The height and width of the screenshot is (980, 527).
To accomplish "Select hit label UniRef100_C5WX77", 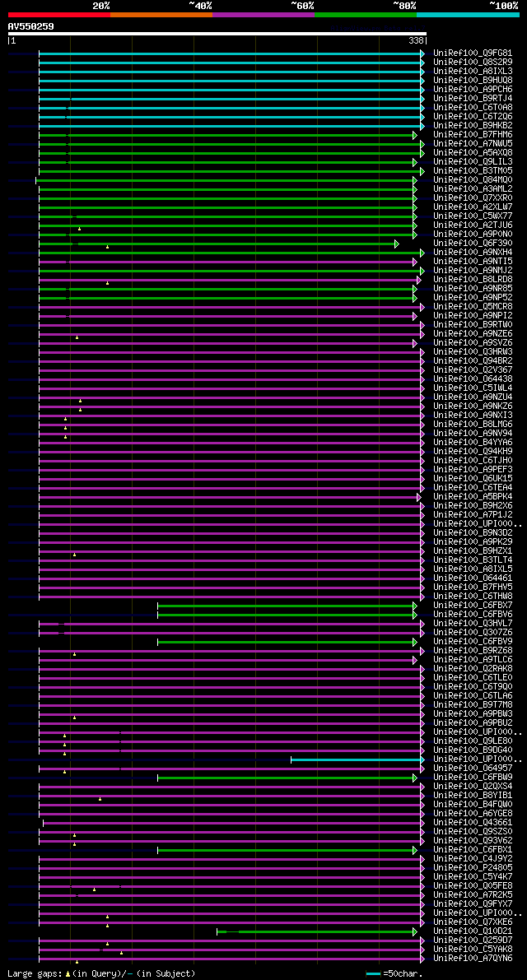I will (x=473, y=216).
